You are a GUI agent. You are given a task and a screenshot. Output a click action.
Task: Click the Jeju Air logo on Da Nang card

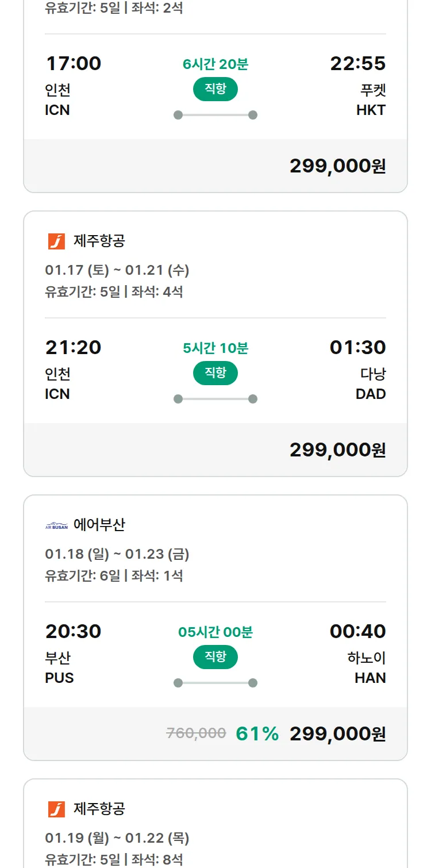click(56, 241)
